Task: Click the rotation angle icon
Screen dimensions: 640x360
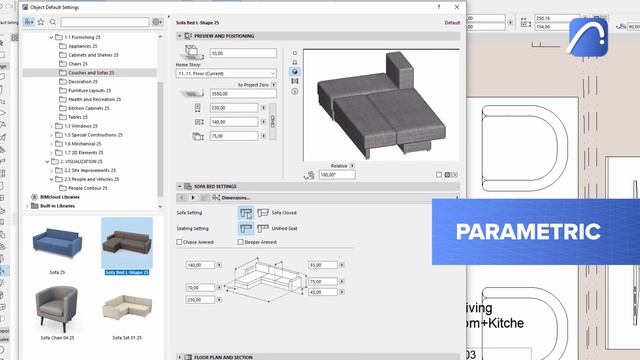Action: click(309, 175)
